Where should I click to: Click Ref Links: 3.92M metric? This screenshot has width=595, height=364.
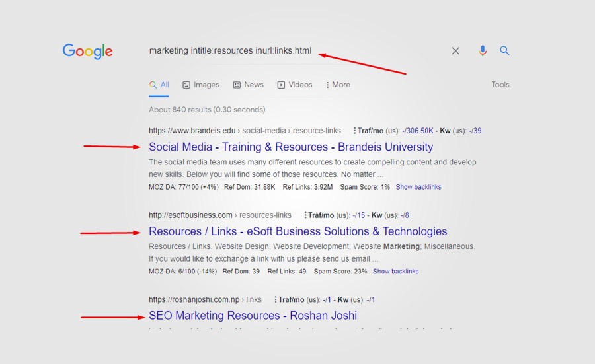point(307,187)
